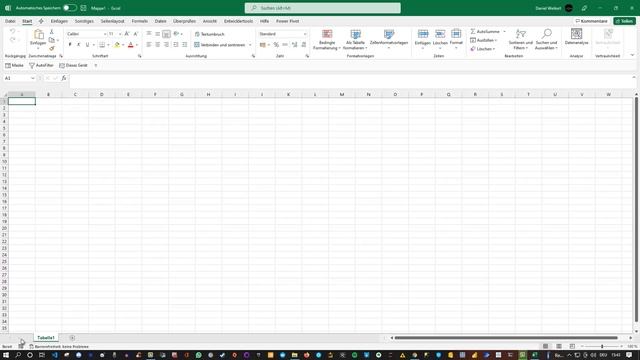Toggle underline formatting
Screen dimensions: 640x360
coord(87,44)
